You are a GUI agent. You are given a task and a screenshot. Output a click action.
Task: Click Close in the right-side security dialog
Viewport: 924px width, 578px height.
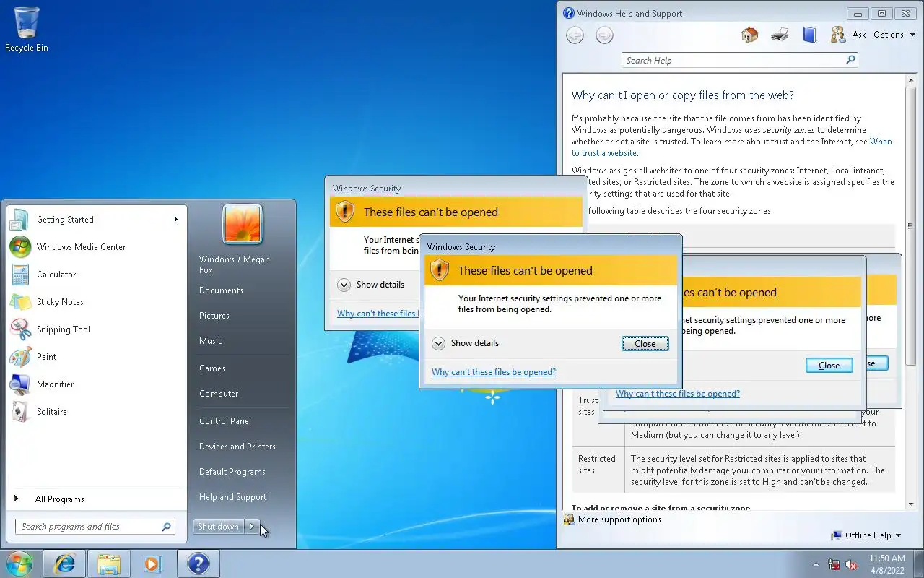(x=829, y=366)
